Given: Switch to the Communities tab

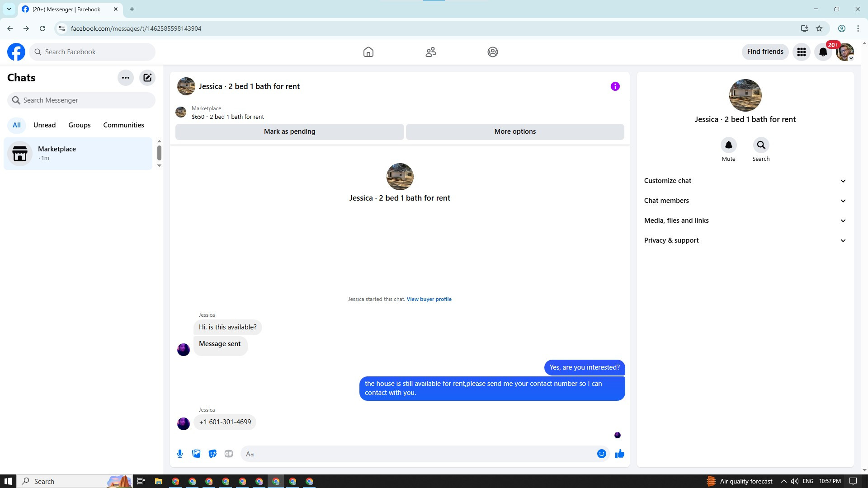Looking at the screenshot, I should 123,125.
